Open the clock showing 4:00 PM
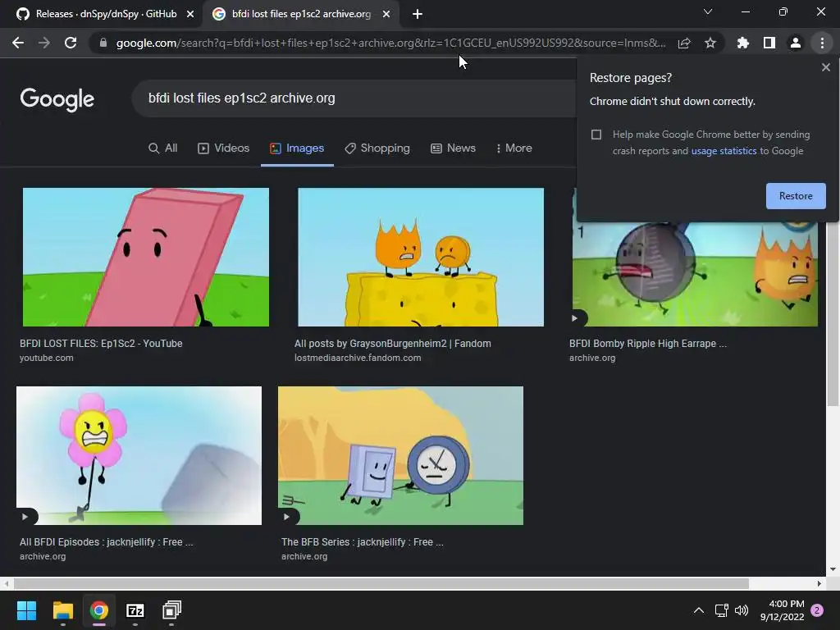This screenshot has width=840, height=630. tap(782, 610)
